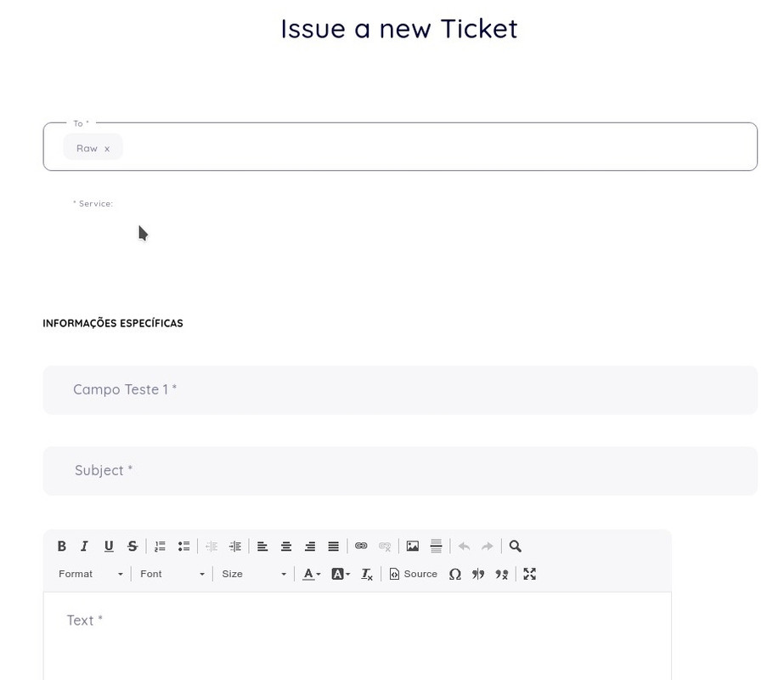Toggle Strikethrough formatting button
The height and width of the screenshot is (680, 784).
(x=132, y=547)
